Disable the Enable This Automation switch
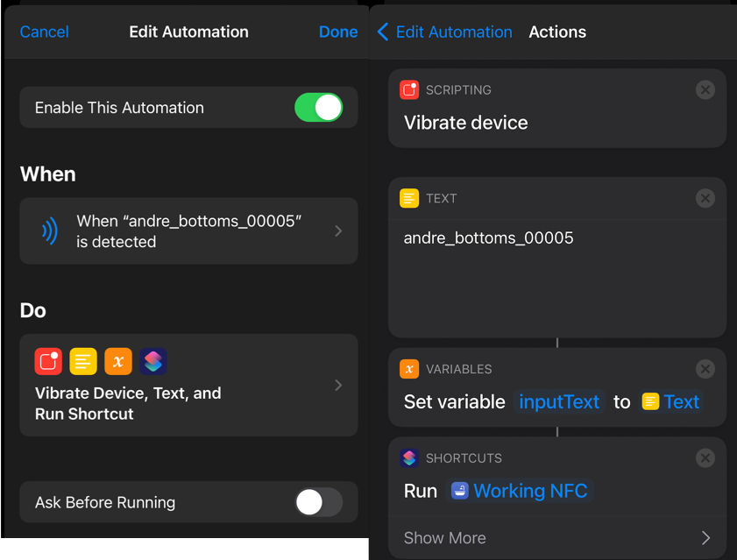Image resolution: width=737 pixels, height=560 pixels. point(318,108)
